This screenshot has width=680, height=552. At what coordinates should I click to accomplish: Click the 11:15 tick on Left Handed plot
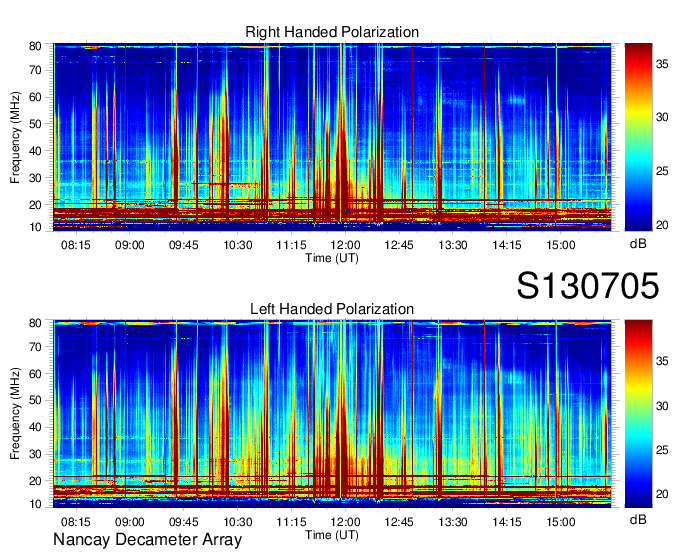291,522
